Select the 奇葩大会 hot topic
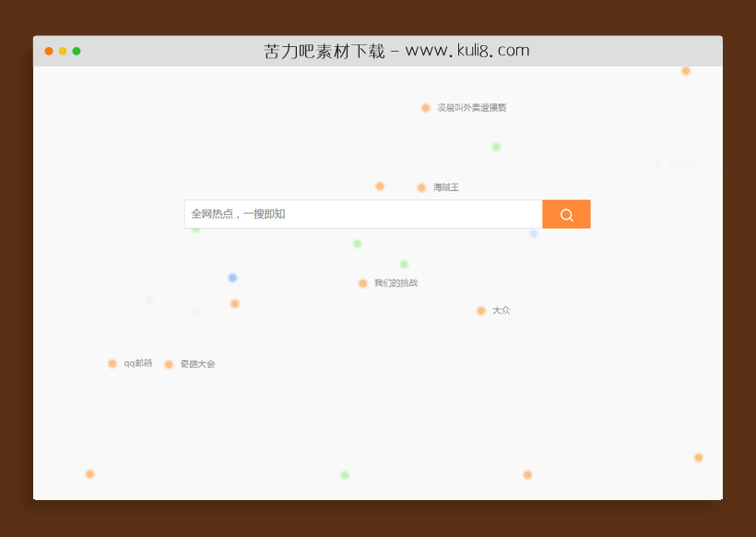756x537 pixels. (196, 364)
